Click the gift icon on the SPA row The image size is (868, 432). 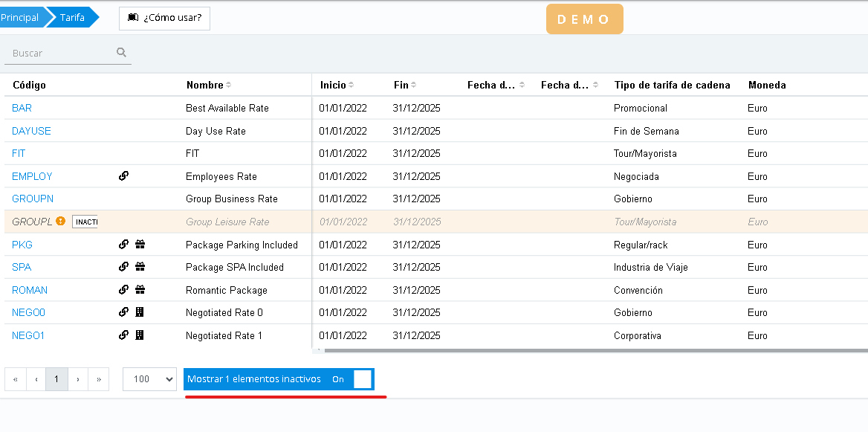point(140,267)
